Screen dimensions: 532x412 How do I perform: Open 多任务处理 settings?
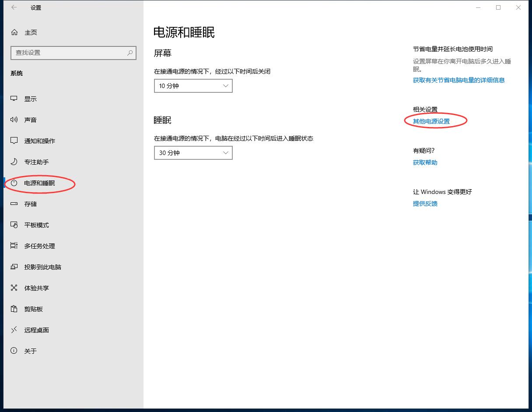click(x=40, y=246)
